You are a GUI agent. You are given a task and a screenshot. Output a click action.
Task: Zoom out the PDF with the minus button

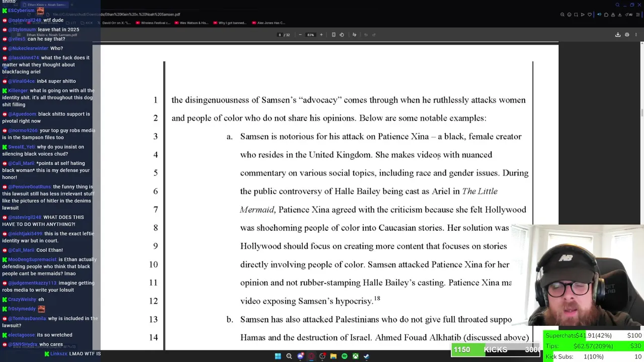pyautogui.click(x=300, y=35)
